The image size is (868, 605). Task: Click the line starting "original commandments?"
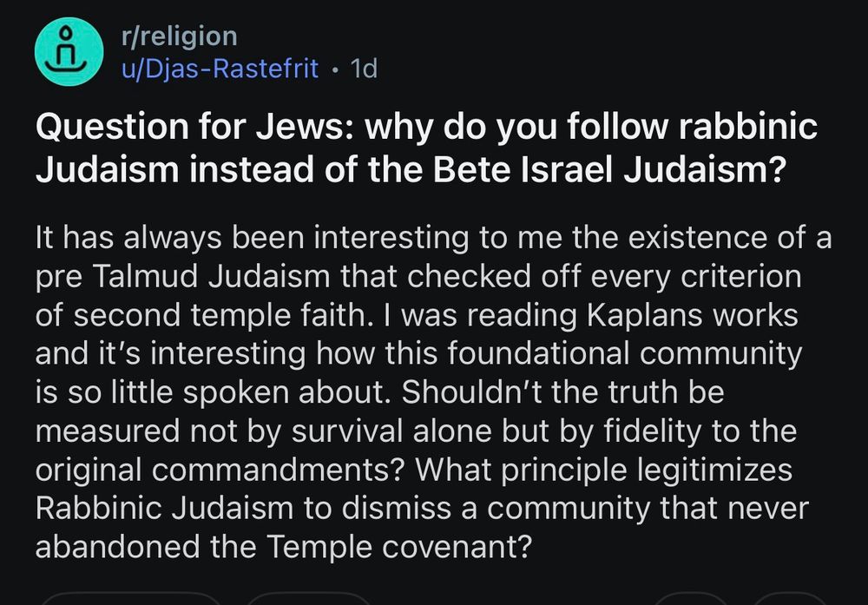tap(413, 470)
